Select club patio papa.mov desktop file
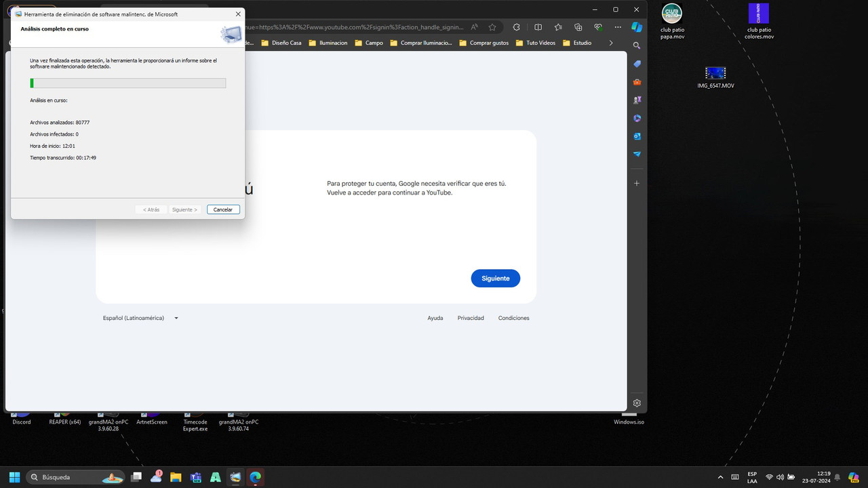Image resolution: width=868 pixels, height=488 pixels. point(673,21)
